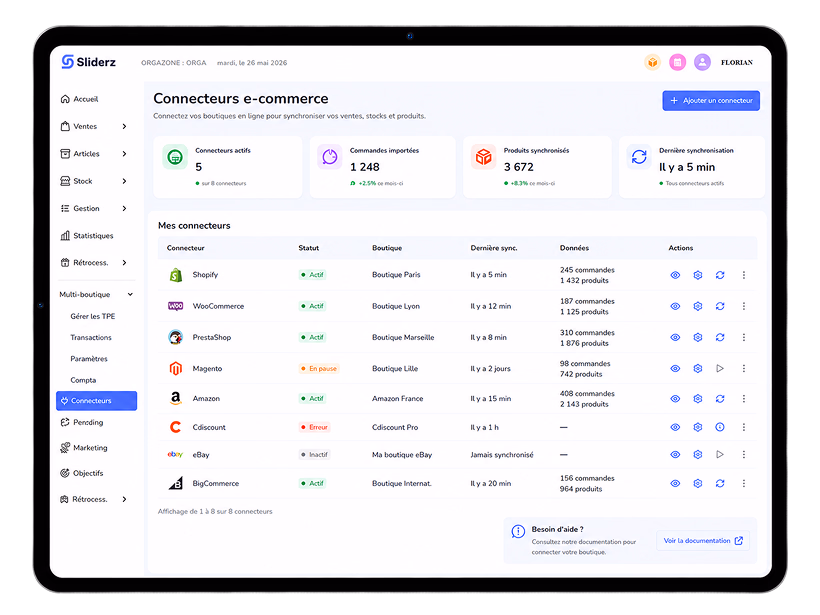820x615 pixels.
Task: Open Shopify connector settings gear
Action: [698, 275]
